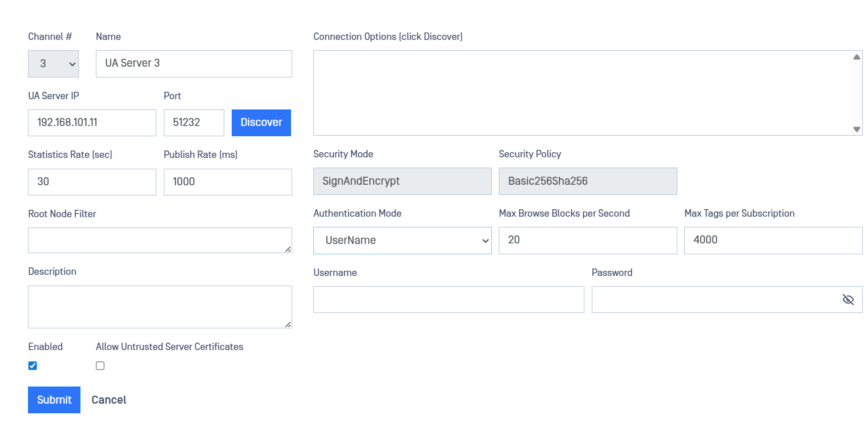Open the Channel # dropdown

(x=53, y=64)
